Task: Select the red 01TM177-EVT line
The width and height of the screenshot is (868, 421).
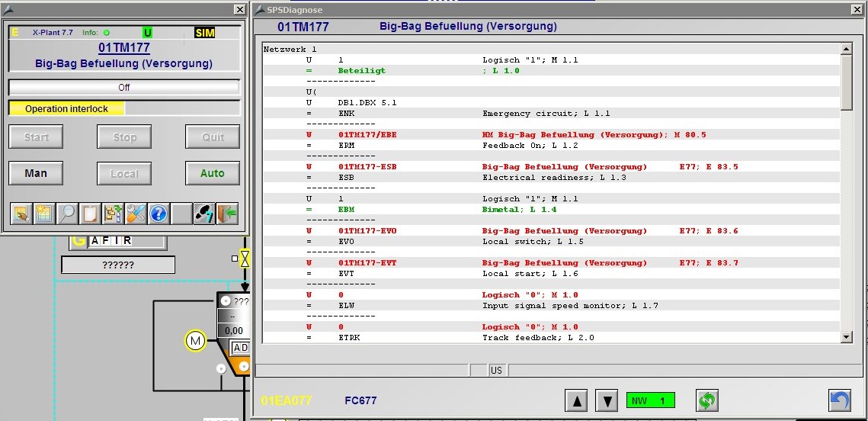Action: click(552, 262)
